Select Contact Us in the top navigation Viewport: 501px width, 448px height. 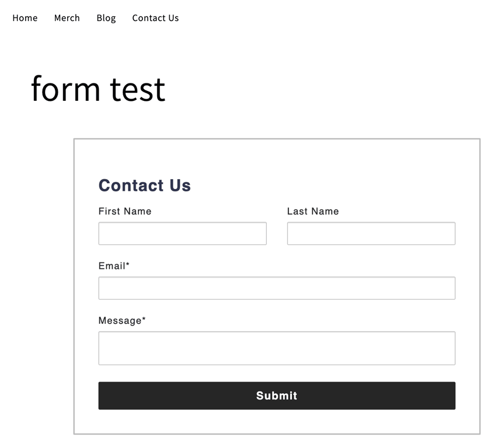155,18
